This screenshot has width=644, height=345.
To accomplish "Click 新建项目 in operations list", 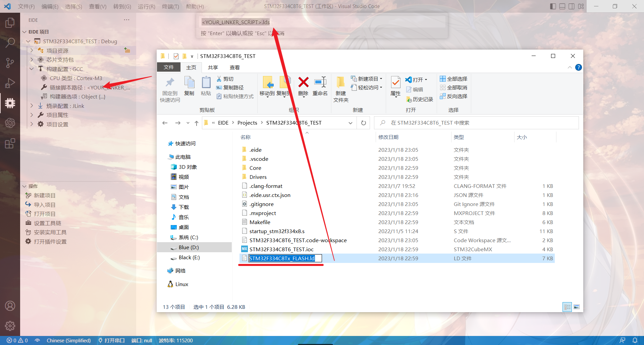I will click(x=44, y=195).
